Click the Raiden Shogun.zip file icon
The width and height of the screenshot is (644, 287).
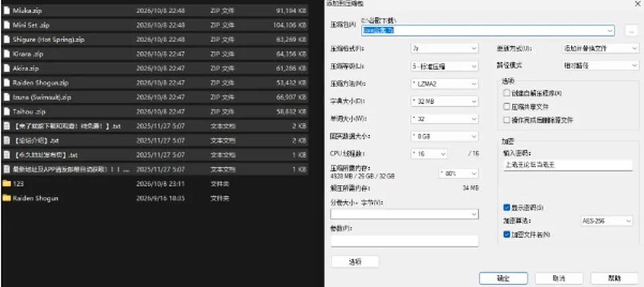(7, 82)
